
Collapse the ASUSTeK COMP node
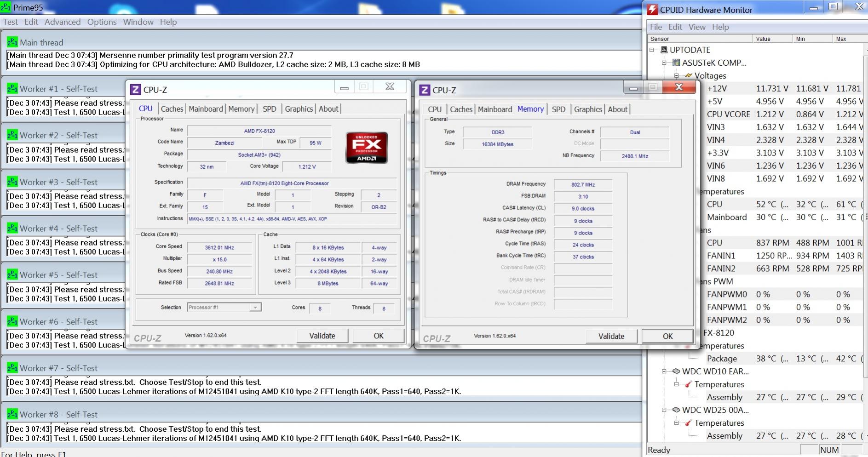tap(664, 63)
